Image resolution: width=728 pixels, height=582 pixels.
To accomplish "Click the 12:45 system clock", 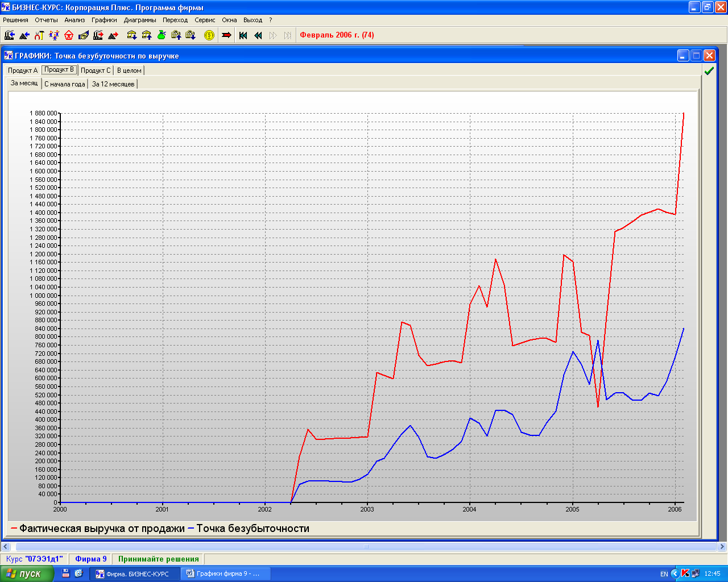I will 712,574.
